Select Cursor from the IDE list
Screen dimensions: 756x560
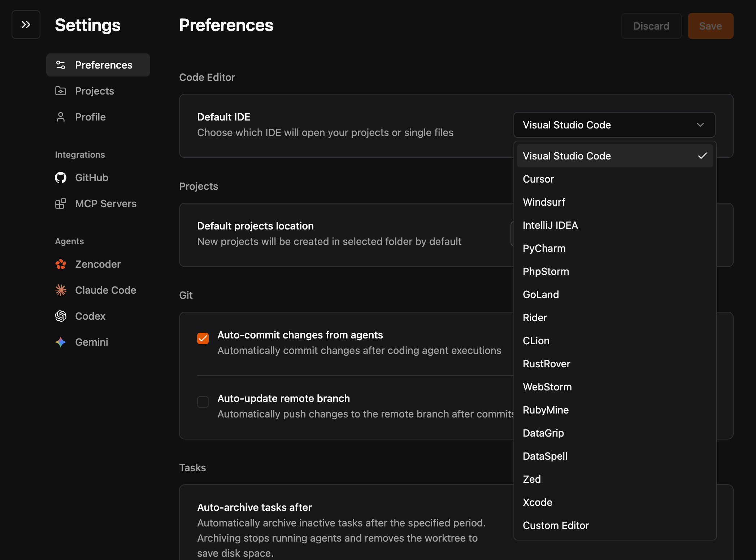point(538,179)
